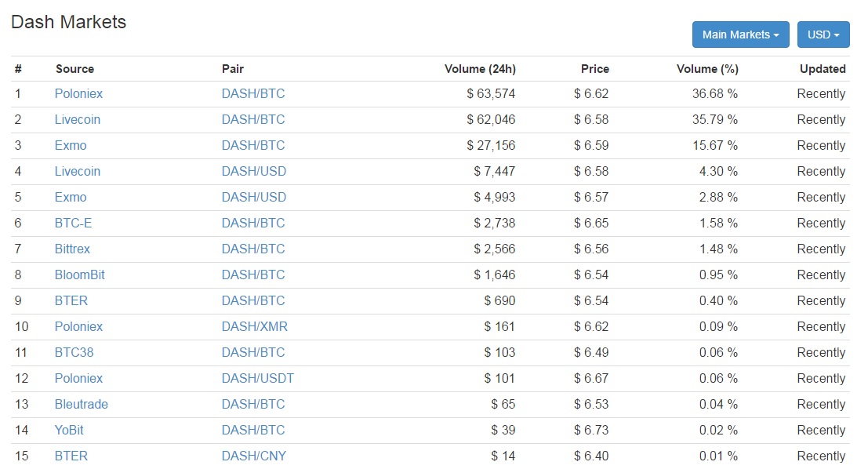Click the Volume (24h) column header
This screenshot has height=469, width=868.
pyautogui.click(x=480, y=69)
